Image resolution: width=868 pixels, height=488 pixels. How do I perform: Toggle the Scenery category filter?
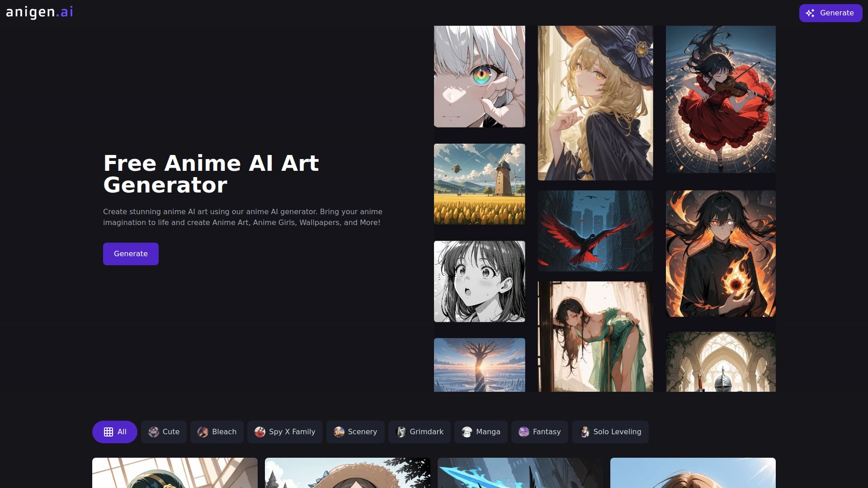(355, 432)
